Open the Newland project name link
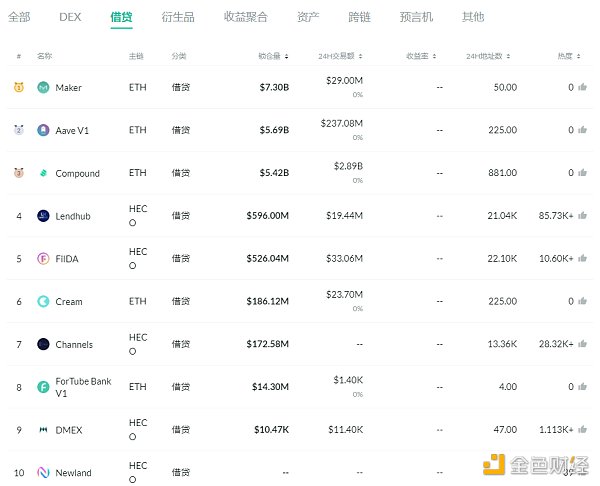 point(73,473)
